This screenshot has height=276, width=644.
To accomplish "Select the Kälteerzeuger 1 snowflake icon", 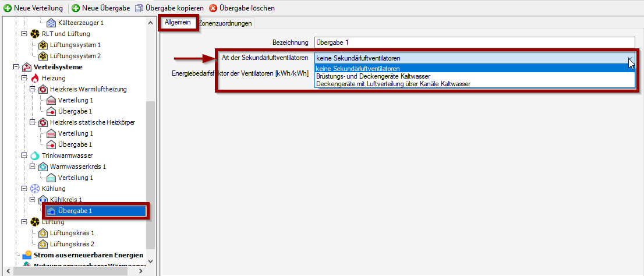I will point(51,23).
